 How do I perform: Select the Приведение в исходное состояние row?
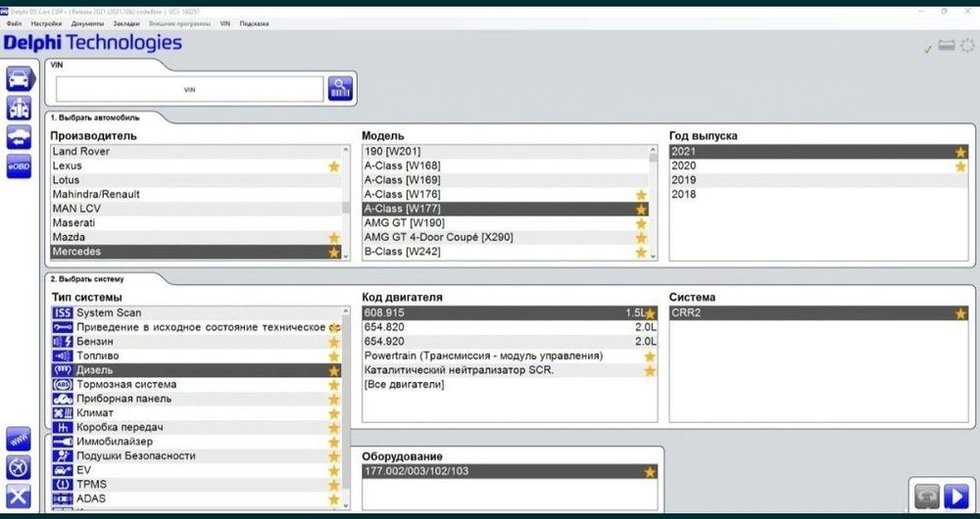196,327
